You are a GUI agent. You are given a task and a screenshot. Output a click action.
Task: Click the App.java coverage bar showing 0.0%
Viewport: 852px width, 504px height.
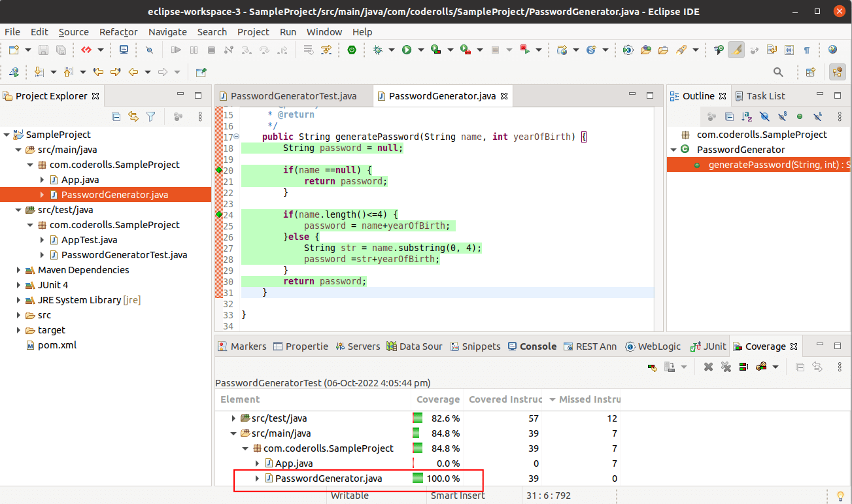417,463
